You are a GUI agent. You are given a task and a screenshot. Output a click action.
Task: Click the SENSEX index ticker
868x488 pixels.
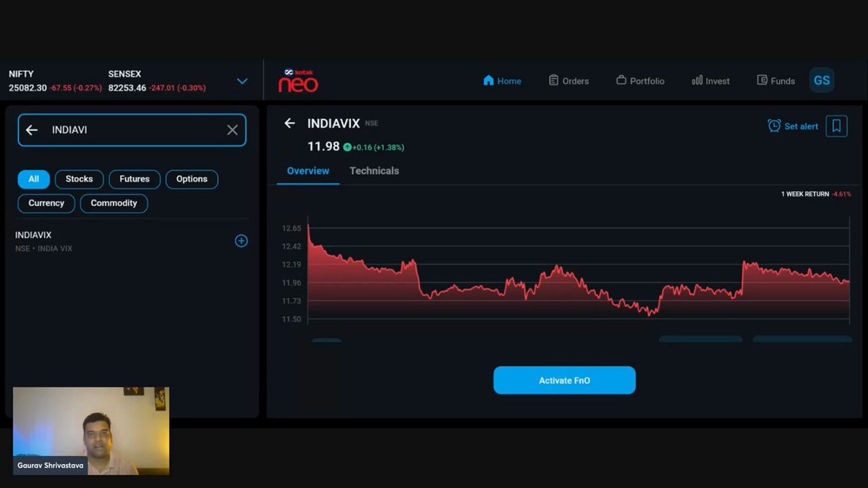coord(157,81)
